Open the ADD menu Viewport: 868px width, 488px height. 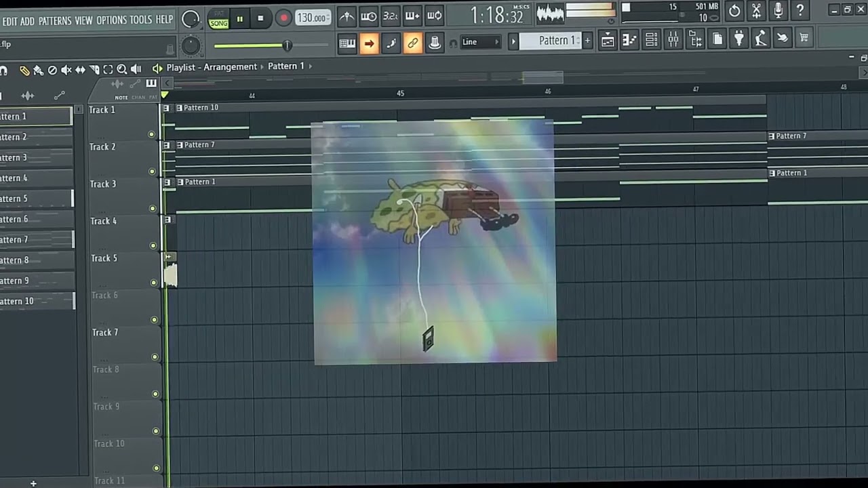(27, 22)
